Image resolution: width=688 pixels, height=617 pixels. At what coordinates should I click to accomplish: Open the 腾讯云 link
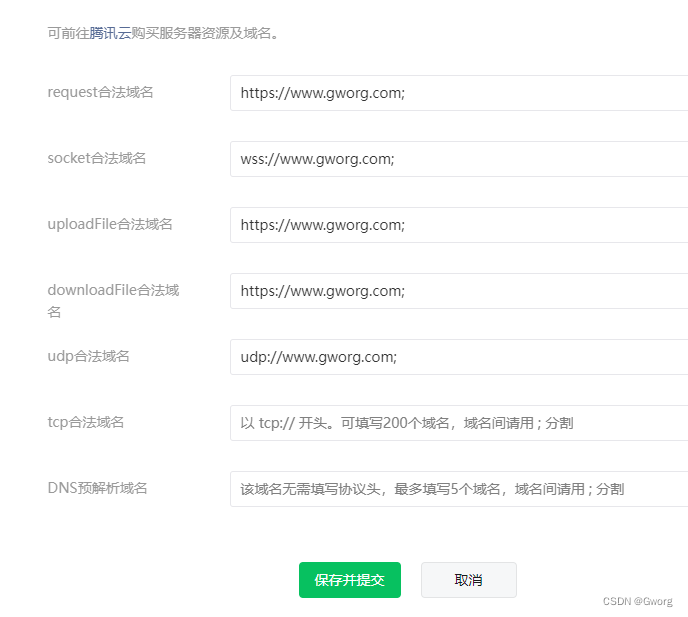(110, 33)
